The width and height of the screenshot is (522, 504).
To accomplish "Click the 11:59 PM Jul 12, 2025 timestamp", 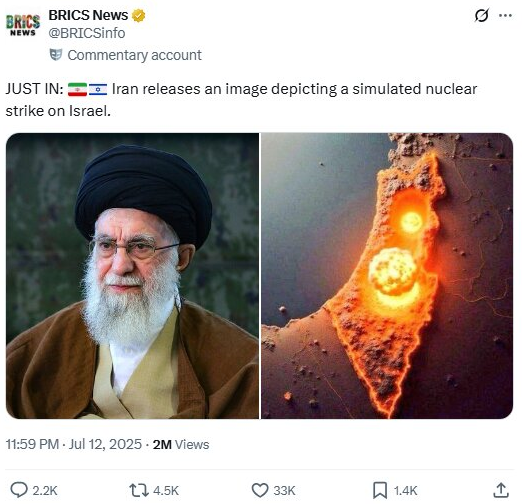I will 74,444.
